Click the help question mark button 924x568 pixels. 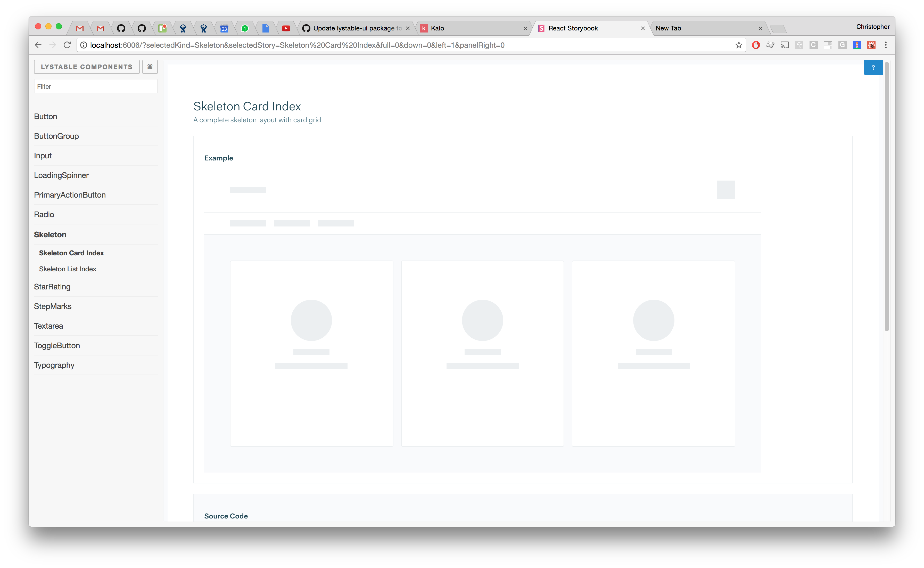[x=873, y=67]
